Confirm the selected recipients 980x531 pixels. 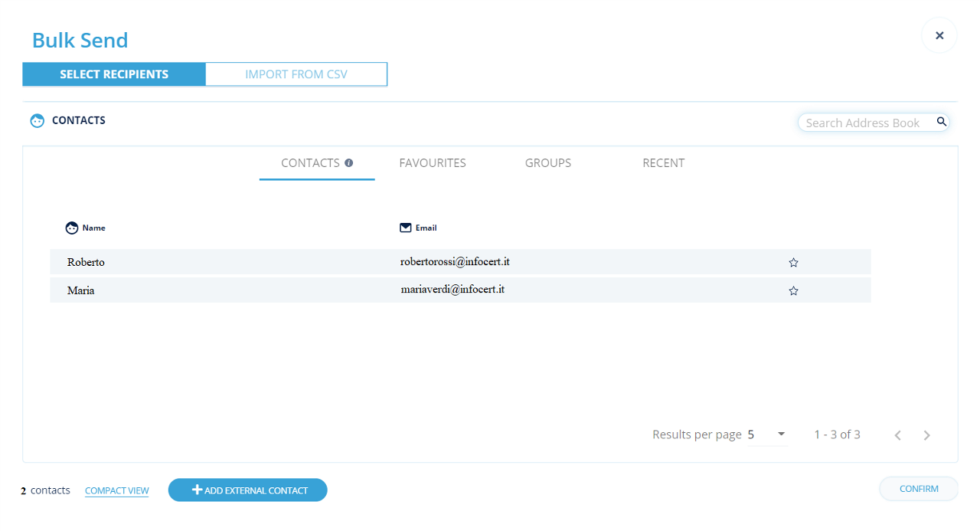pos(919,489)
